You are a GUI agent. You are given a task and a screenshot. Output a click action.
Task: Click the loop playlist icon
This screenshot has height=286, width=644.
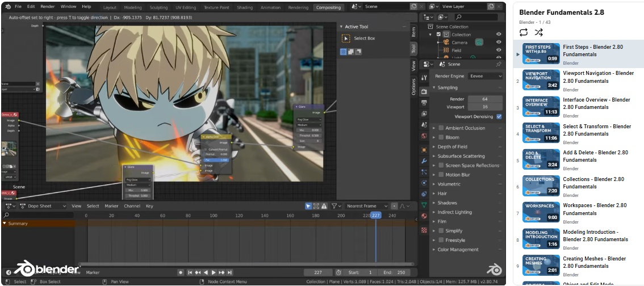coord(524,32)
